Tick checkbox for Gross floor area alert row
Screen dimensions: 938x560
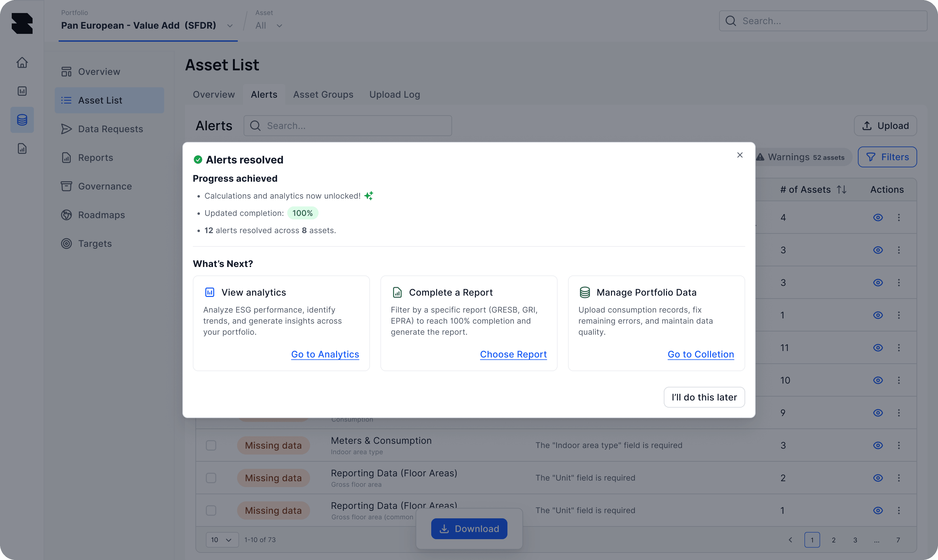click(x=211, y=478)
